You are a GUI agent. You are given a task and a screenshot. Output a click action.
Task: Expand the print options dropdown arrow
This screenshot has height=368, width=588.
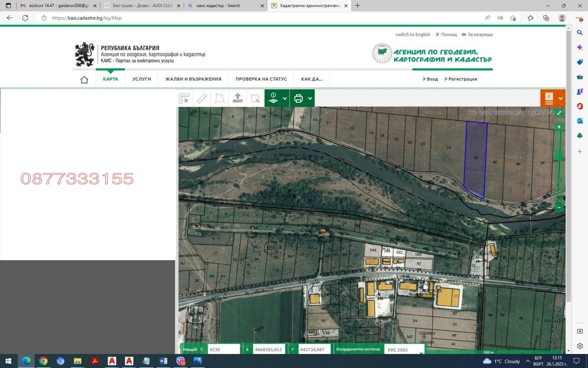(310, 98)
